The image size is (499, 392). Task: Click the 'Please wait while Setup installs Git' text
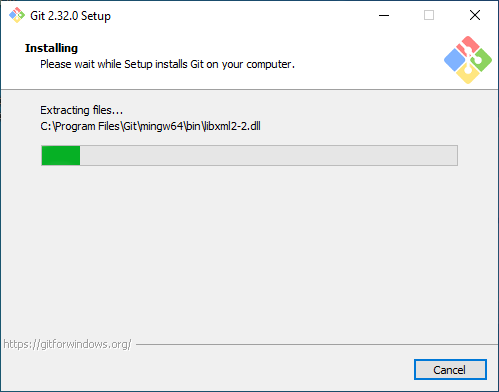(x=167, y=64)
